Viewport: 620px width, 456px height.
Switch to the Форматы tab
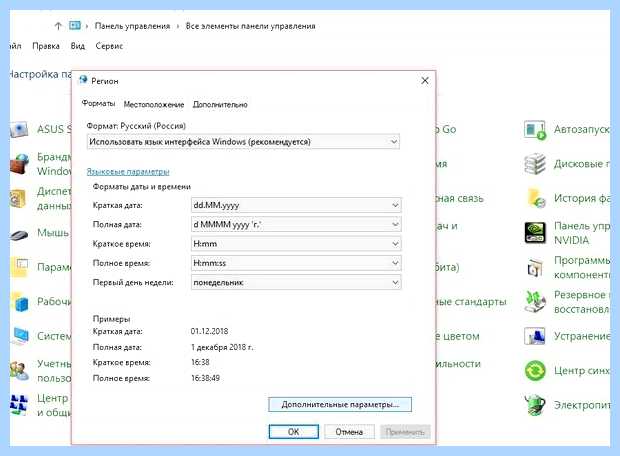coord(98,104)
